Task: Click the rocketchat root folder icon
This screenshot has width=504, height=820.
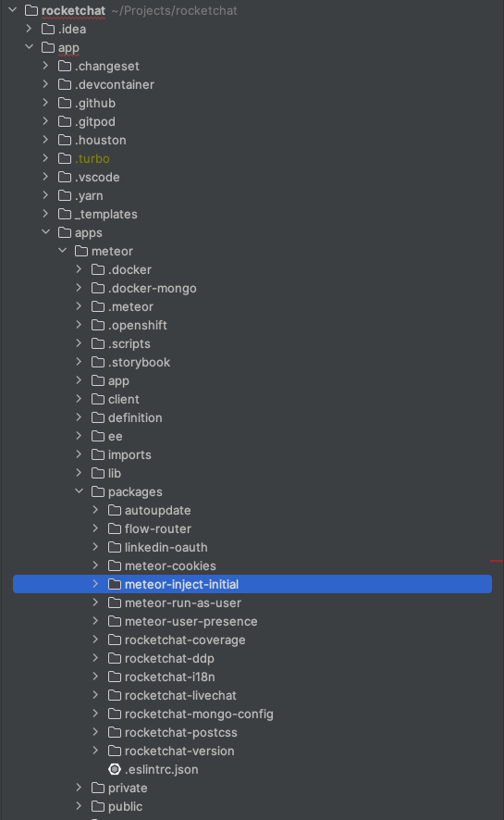Action: [x=31, y=10]
